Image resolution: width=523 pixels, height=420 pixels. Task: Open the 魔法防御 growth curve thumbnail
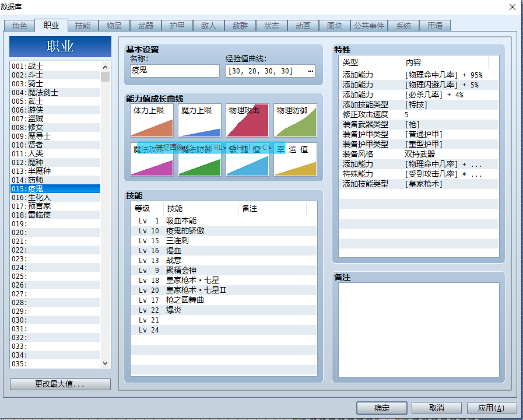click(199, 159)
